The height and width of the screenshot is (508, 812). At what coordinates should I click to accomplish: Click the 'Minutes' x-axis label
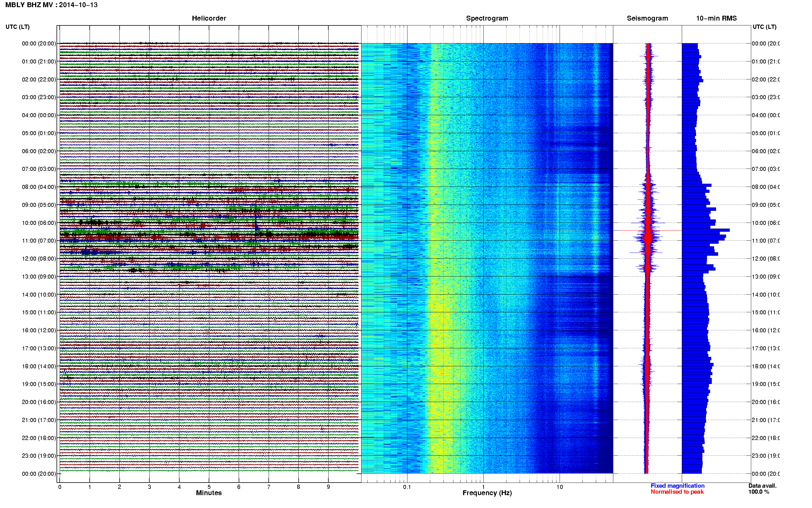coord(209,493)
